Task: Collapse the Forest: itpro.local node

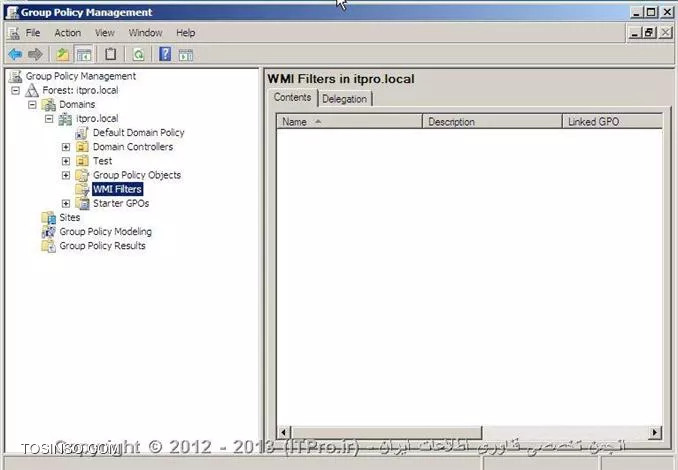Action: (16, 90)
